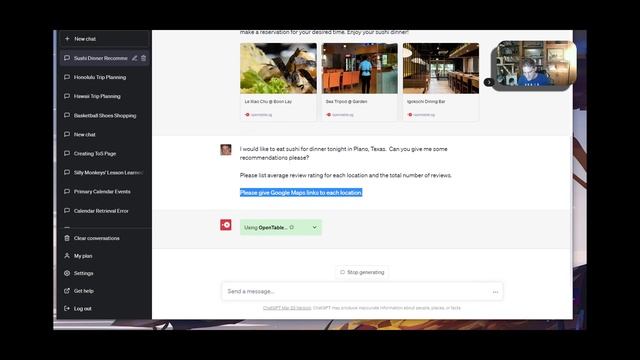Click the Le Xiao Chu @ Boon Lay title
640x360 pixels.
tap(268, 102)
